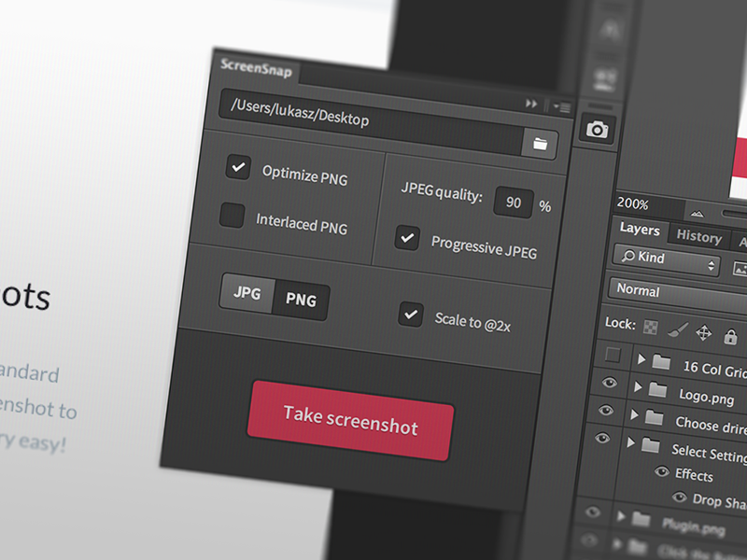The image size is (747, 560).
Task: Hide the Plugin.png layer group
Action: [593, 511]
